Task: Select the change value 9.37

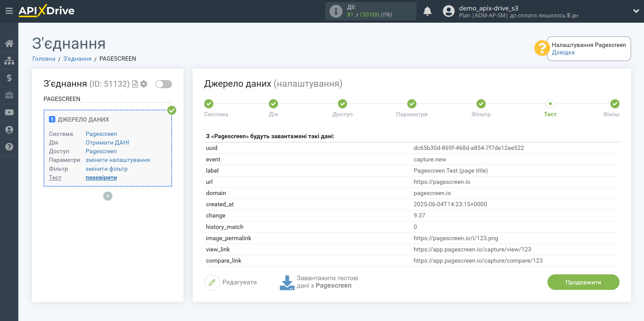Action: pos(419,215)
